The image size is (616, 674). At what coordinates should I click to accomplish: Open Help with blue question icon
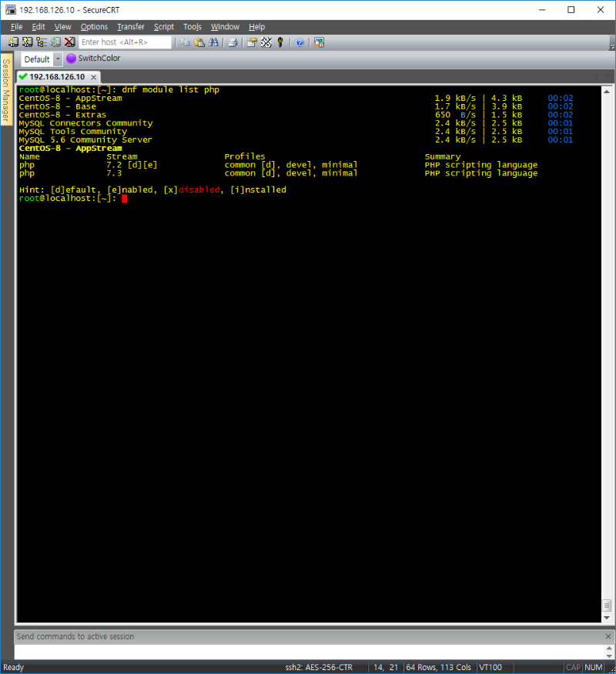click(x=300, y=42)
